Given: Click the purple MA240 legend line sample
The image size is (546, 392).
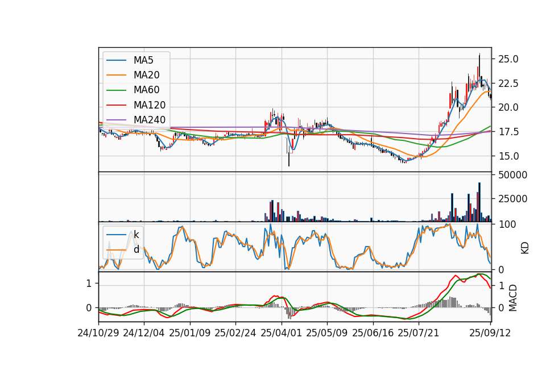Looking at the screenshot, I should [x=116, y=120].
